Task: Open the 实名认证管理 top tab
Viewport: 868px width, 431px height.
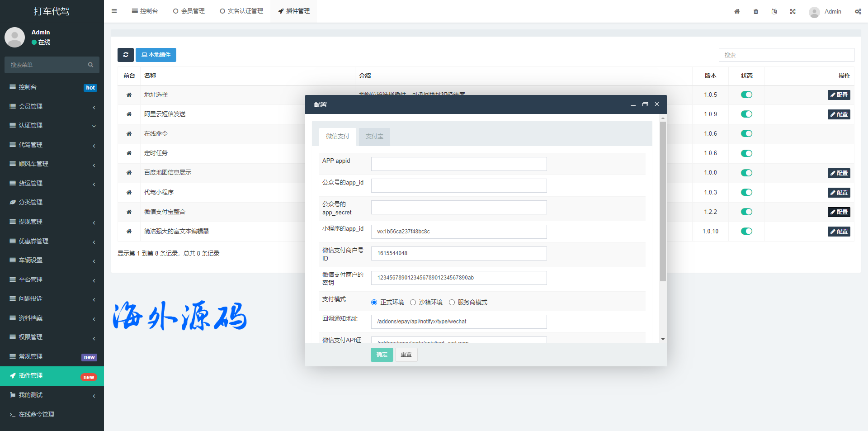Action: point(241,11)
